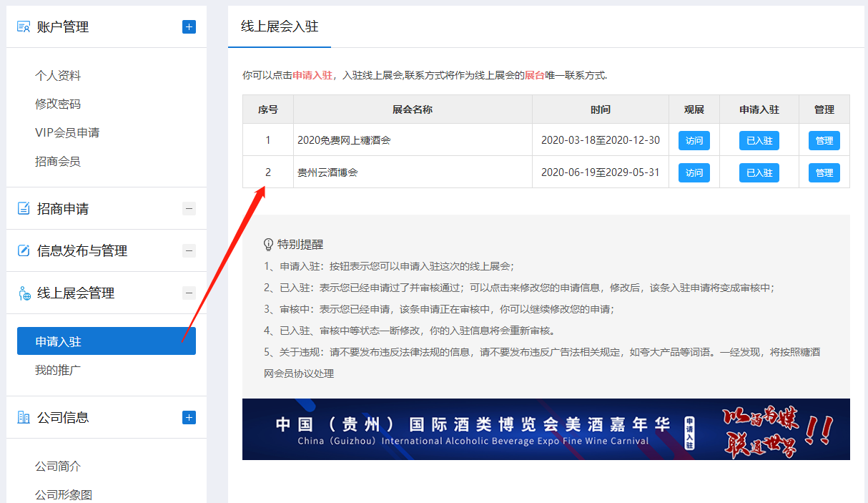This screenshot has width=868, height=503.
Task: Click the 公司信息 building icon
Action: click(x=24, y=418)
